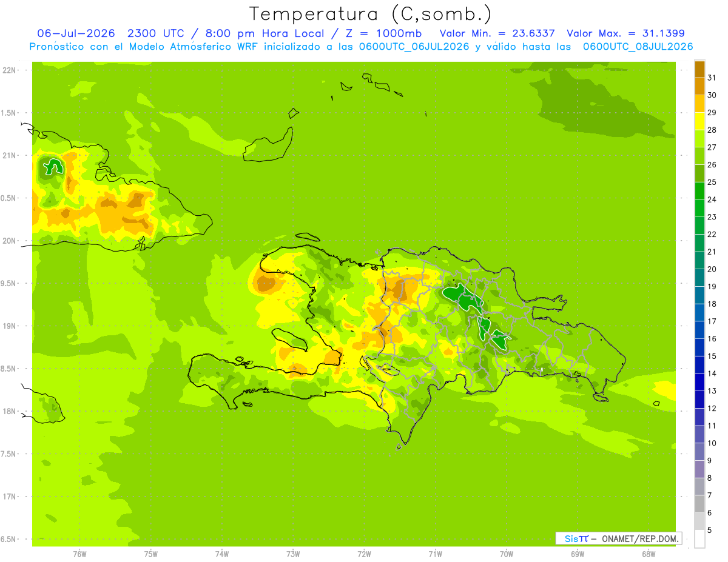This screenshot has height=562, width=728.
Task: Click the white swatch below the 6 label
Action: (699, 538)
